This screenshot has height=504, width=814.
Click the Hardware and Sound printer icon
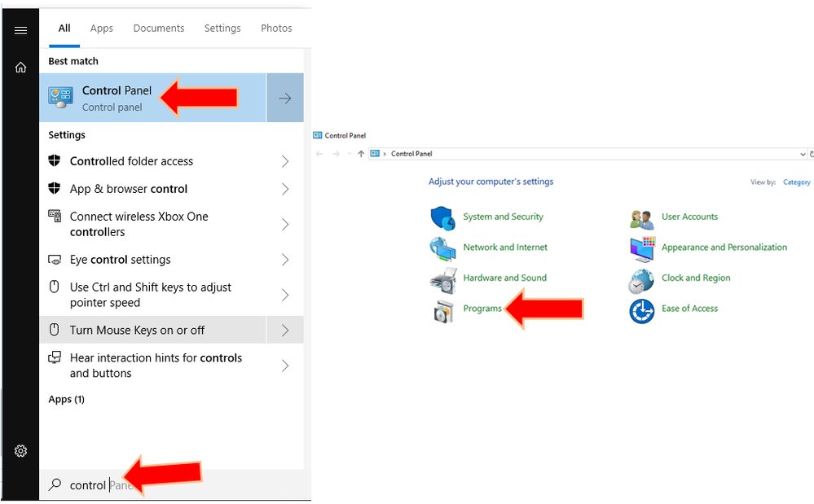(x=442, y=281)
